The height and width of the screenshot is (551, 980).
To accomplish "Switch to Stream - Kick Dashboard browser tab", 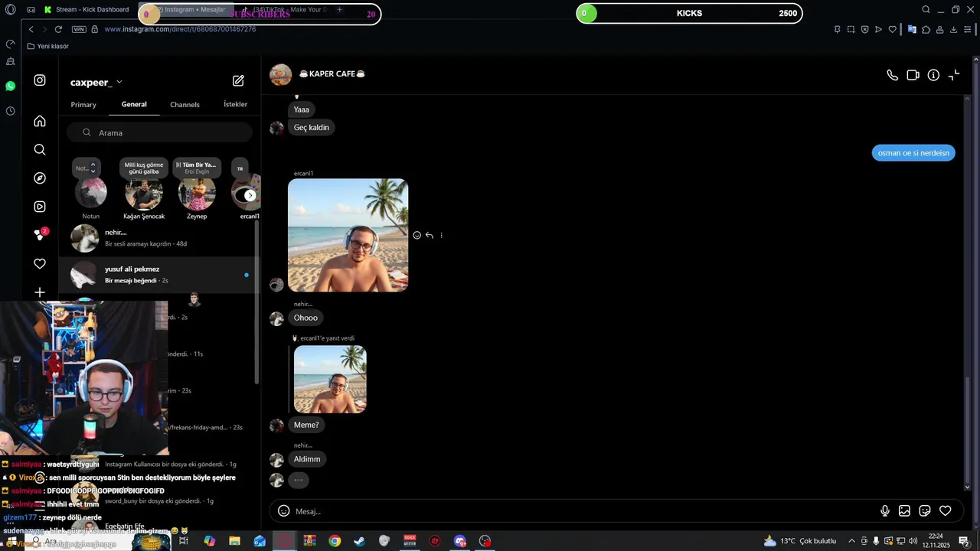I will (x=87, y=10).
